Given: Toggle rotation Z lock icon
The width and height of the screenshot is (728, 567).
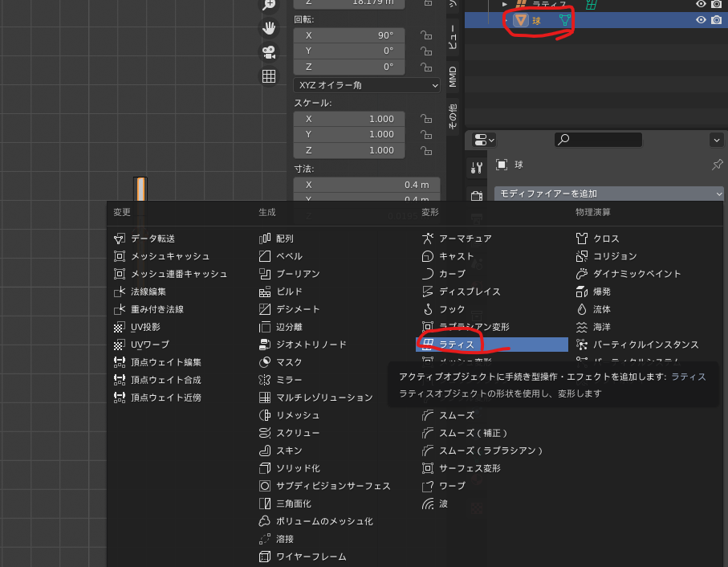Looking at the screenshot, I should [x=426, y=67].
